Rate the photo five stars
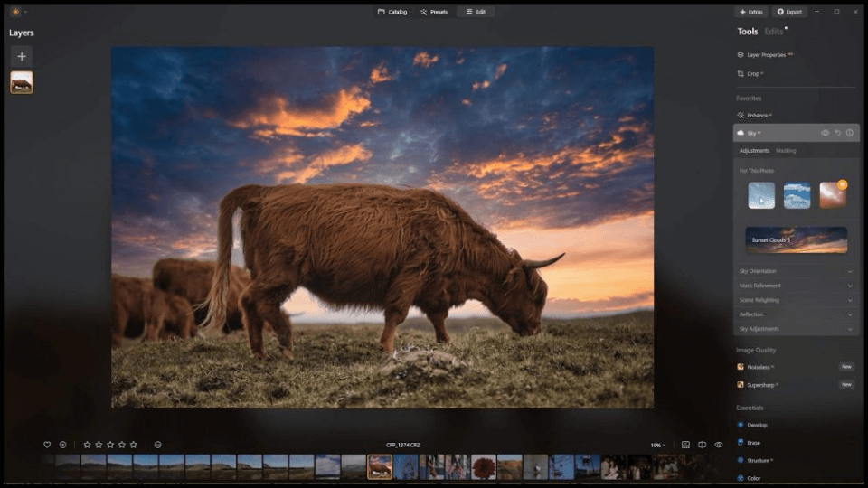 134,445
